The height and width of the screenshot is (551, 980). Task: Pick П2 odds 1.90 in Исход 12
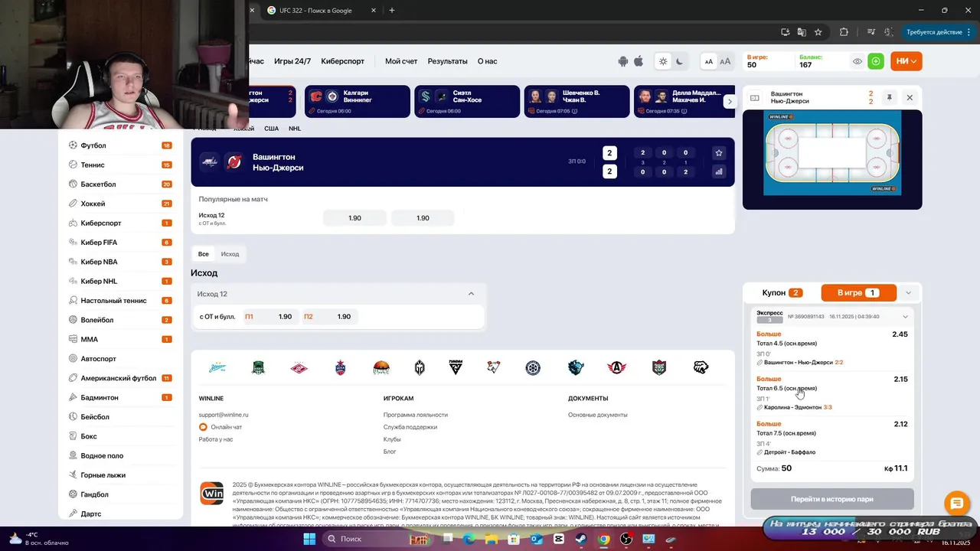[x=328, y=317]
